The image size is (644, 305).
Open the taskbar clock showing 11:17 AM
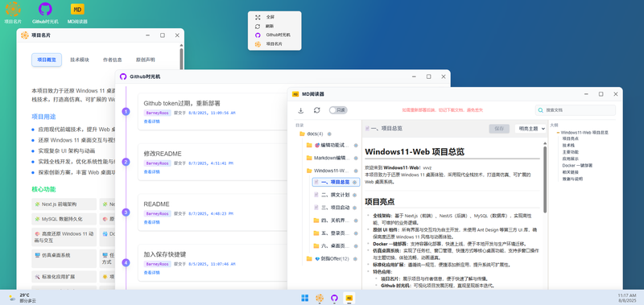point(627,298)
